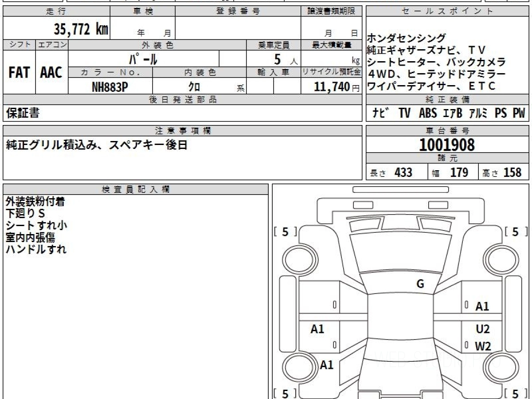The height and width of the screenshot is (399, 532).
Task: Select the PW equipment item
Action: [519, 113]
